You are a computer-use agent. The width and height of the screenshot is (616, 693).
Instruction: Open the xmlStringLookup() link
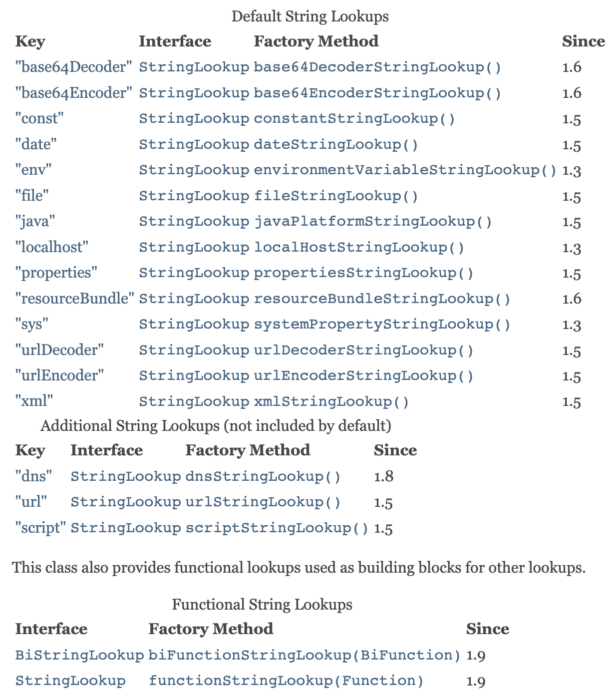click(x=331, y=402)
